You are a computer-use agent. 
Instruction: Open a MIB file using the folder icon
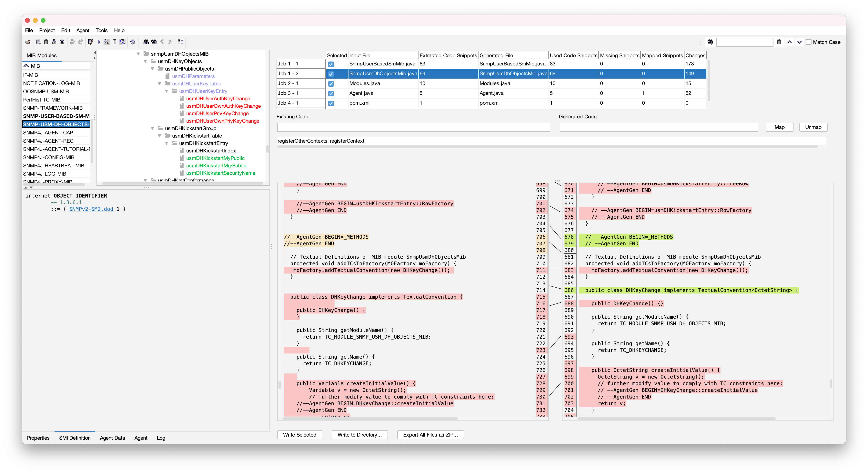click(28, 42)
